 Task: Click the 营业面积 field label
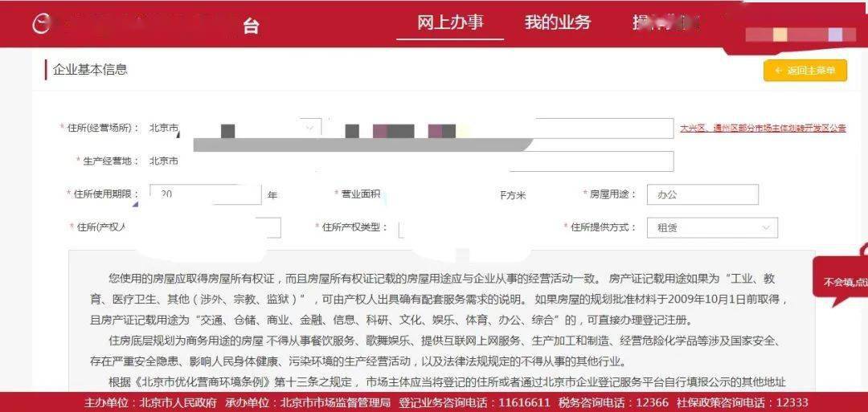tap(360, 194)
